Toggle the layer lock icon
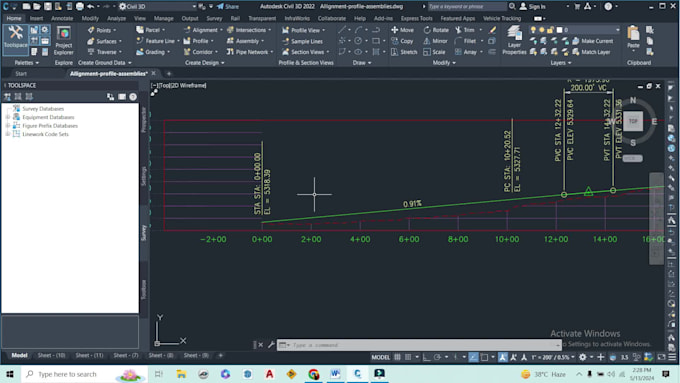The image size is (680, 383). click(550, 30)
